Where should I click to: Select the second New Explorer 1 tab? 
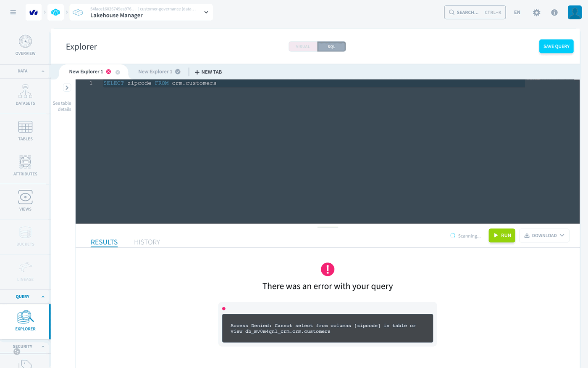[155, 71]
